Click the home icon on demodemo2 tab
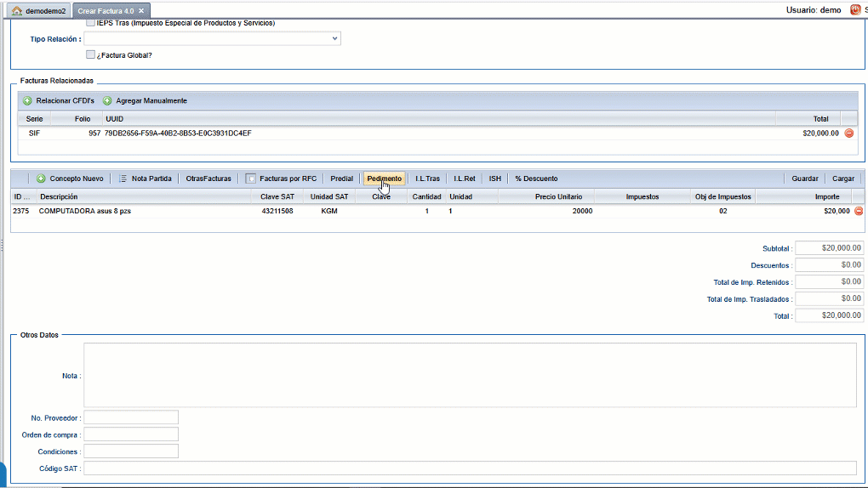Image resolution: width=868 pixels, height=488 pixels. click(17, 10)
